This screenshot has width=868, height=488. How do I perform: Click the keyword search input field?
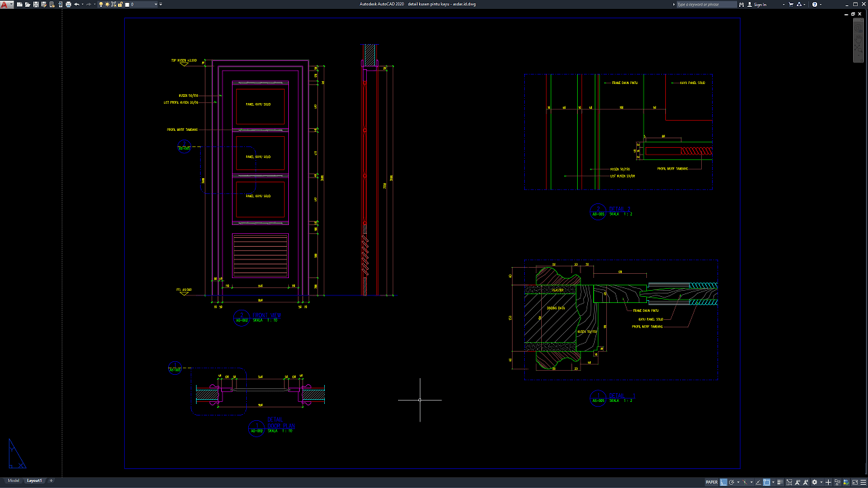tap(706, 4)
